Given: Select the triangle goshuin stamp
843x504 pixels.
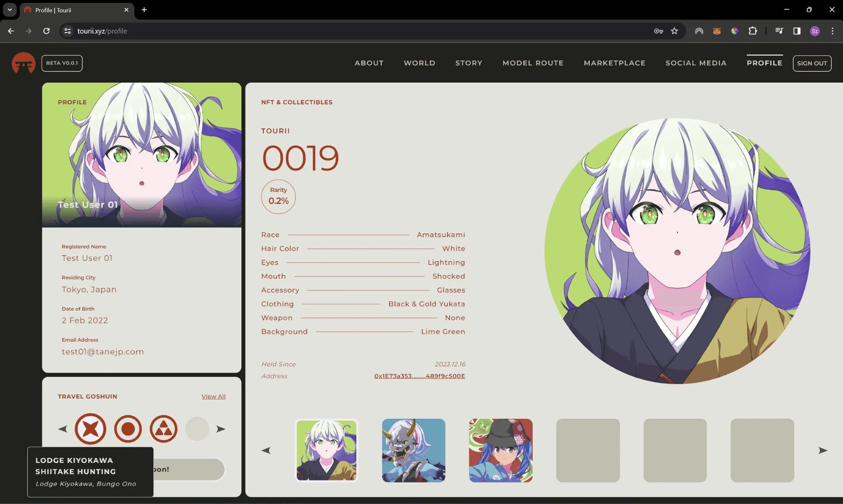Looking at the screenshot, I should 164,429.
